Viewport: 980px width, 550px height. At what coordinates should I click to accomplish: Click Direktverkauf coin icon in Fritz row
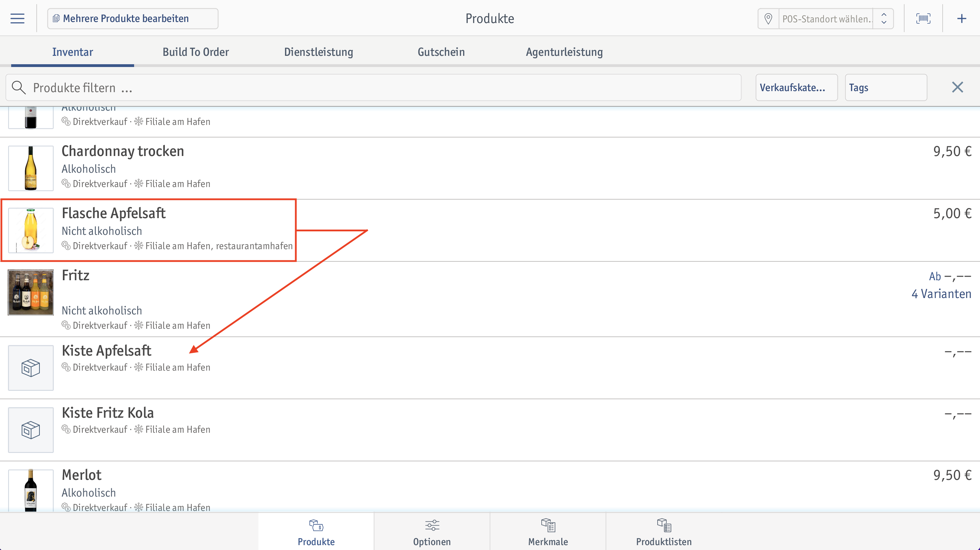pos(66,325)
